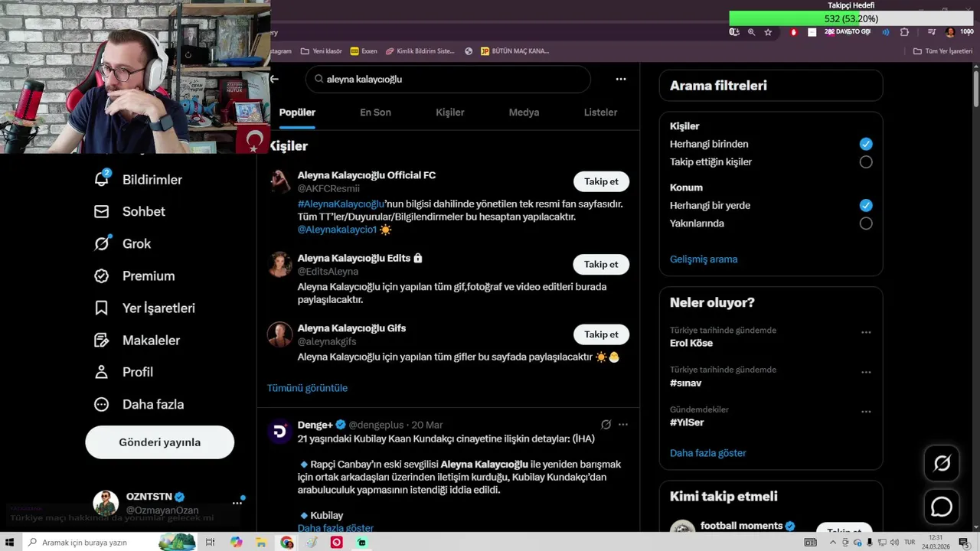
Task: Open Tüm Yer İşaretleri bookmarks folder
Action: tap(942, 51)
